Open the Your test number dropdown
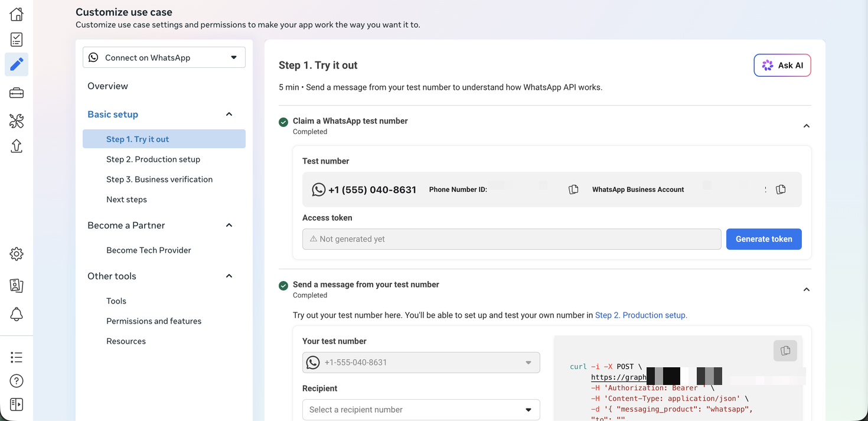 pos(421,363)
